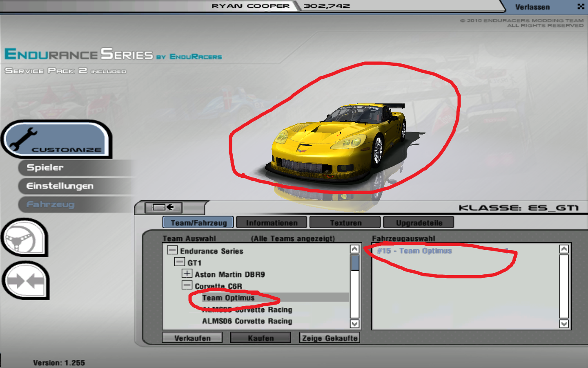Screen dimensions: 588x368
Task: Expand the Aston Martin DBR9 node
Action: pos(187,274)
